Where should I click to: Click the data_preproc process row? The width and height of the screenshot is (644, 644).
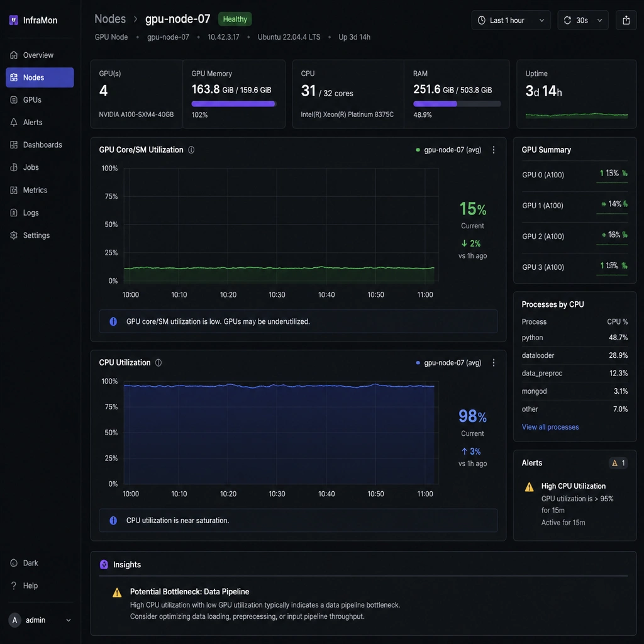[x=575, y=374]
